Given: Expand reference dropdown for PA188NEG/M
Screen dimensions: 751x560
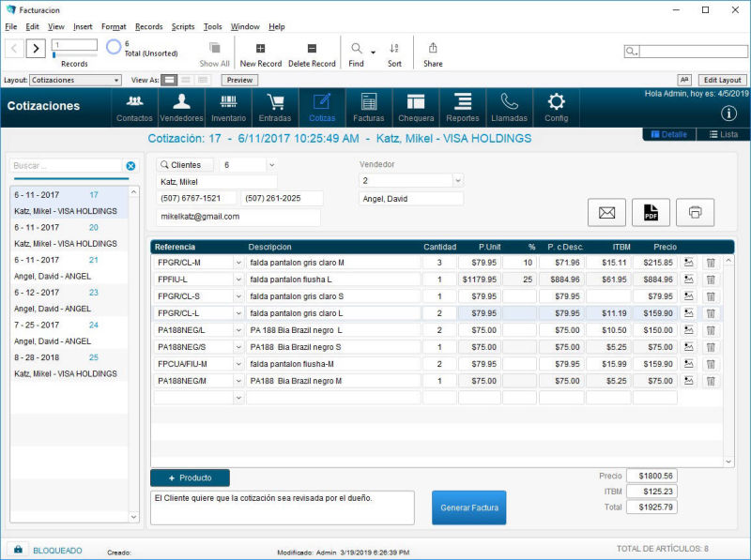Looking at the screenshot, I should [x=238, y=381].
